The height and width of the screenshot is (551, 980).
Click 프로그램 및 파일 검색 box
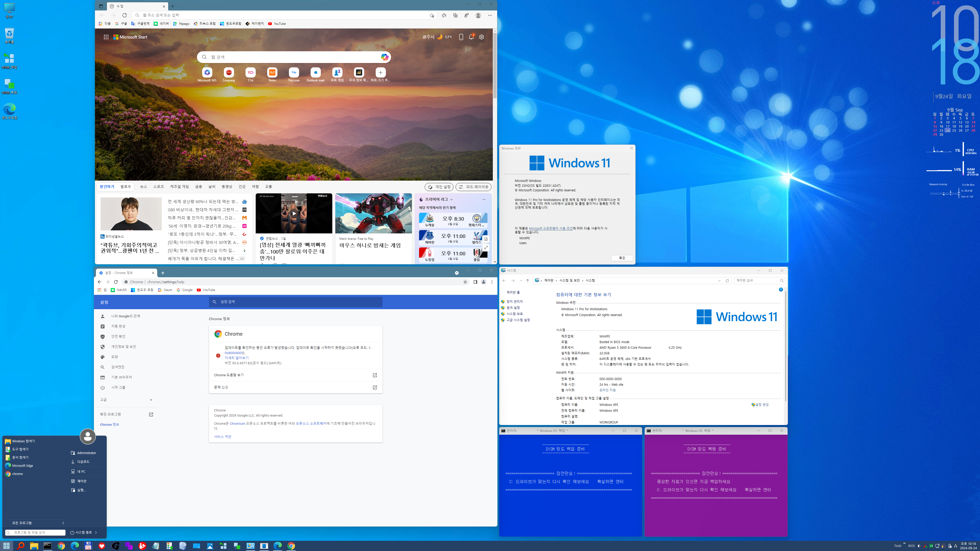(35, 533)
